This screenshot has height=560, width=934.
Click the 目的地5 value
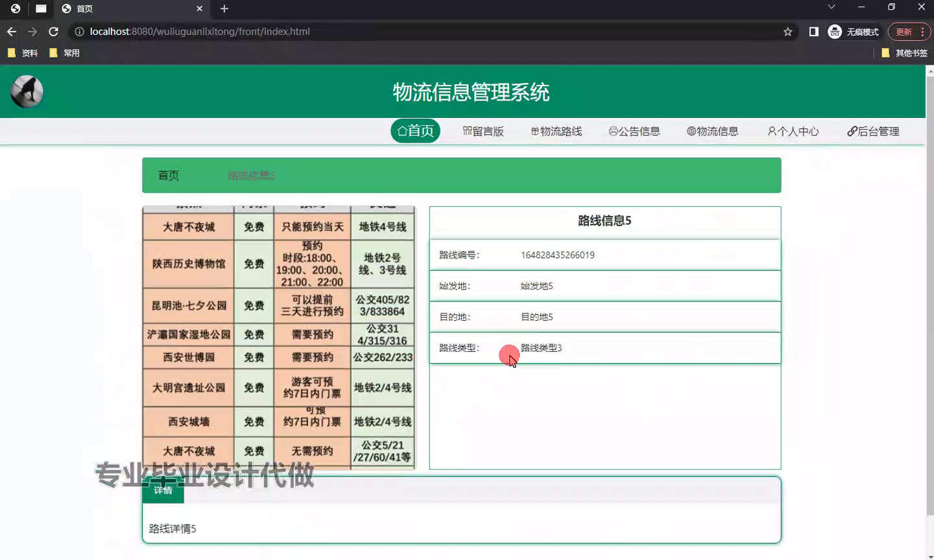tap(537, 318)
